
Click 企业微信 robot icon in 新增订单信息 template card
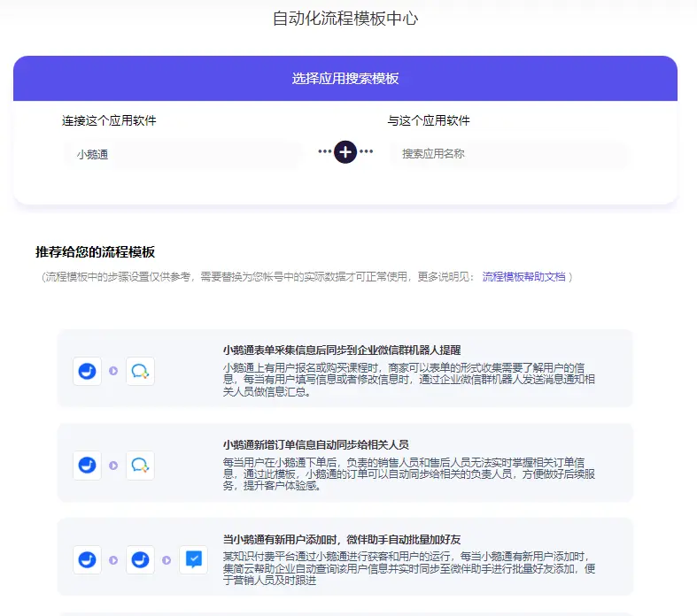(x=140, y=466)
